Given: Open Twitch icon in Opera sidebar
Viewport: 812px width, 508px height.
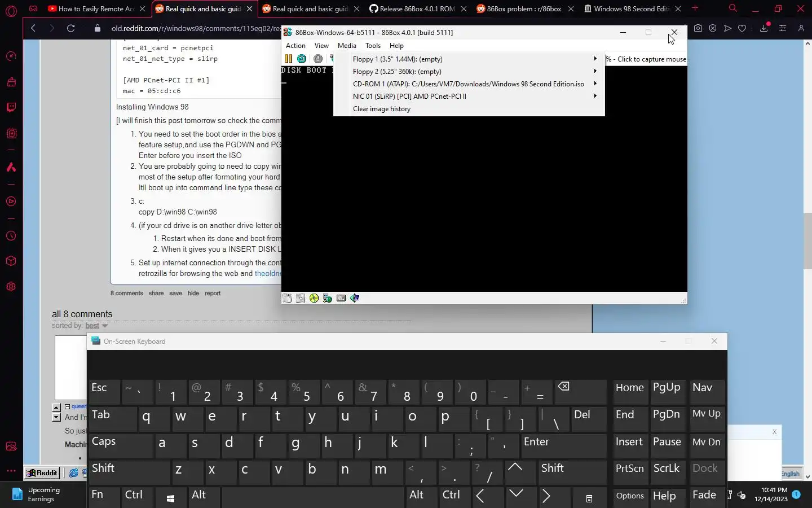Looking at the screenshot, I should pos(11,108).
